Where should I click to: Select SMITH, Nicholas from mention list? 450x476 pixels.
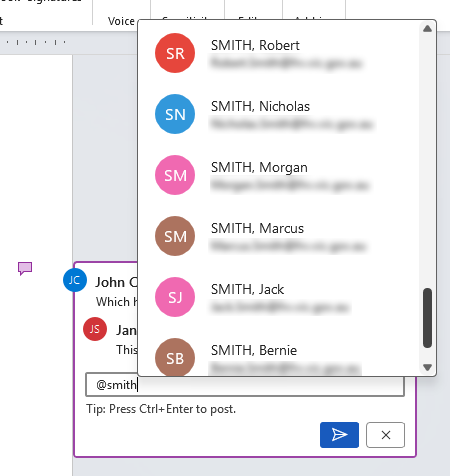point(278,114)
